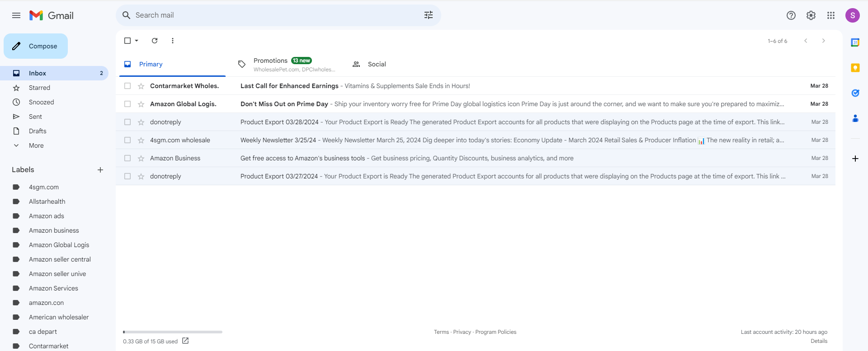
Task: Open the Google Calendar side panel
Action: 855,42
